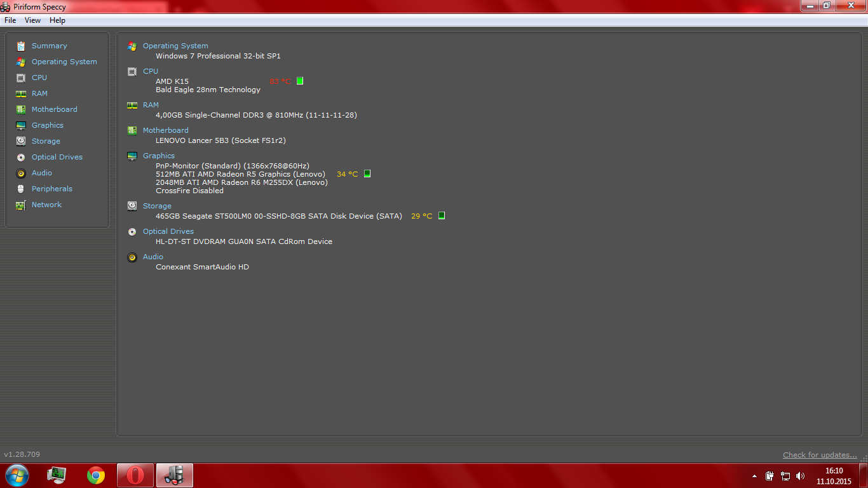Screen dimensions: 868x488
Task: Click version number v1.28.709
Action: pos(22,454)
